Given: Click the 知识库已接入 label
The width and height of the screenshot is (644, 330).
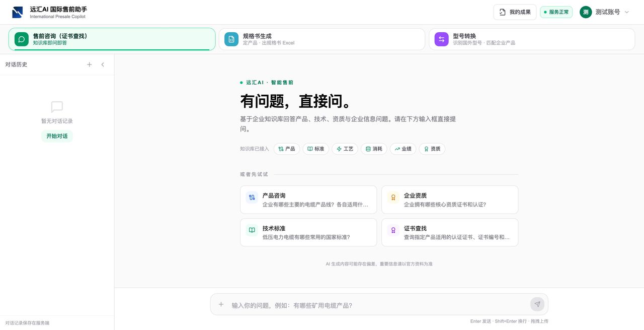Looking at the screenshot, I should click(255, 149).
